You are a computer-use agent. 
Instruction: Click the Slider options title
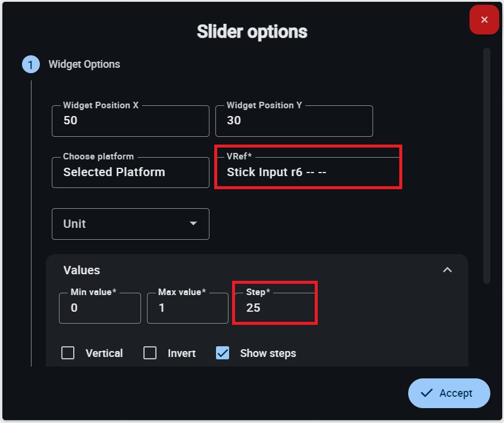(252, 32)
